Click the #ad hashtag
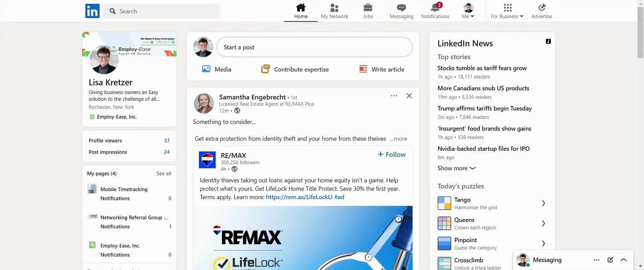Viewport: 644px width, 270px height. coord(339,197)
